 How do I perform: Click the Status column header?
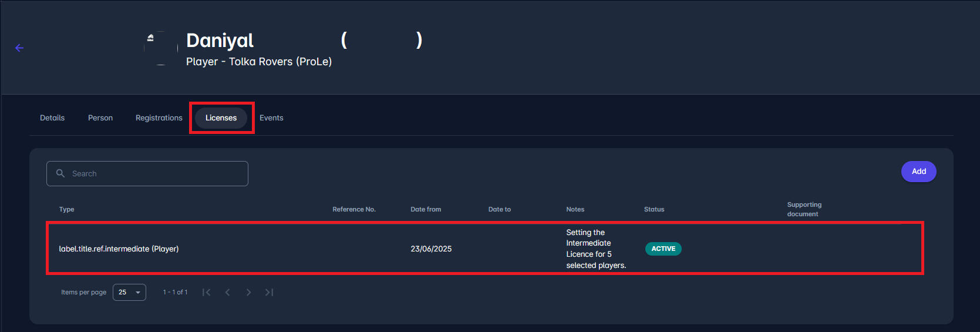point(654,210)
